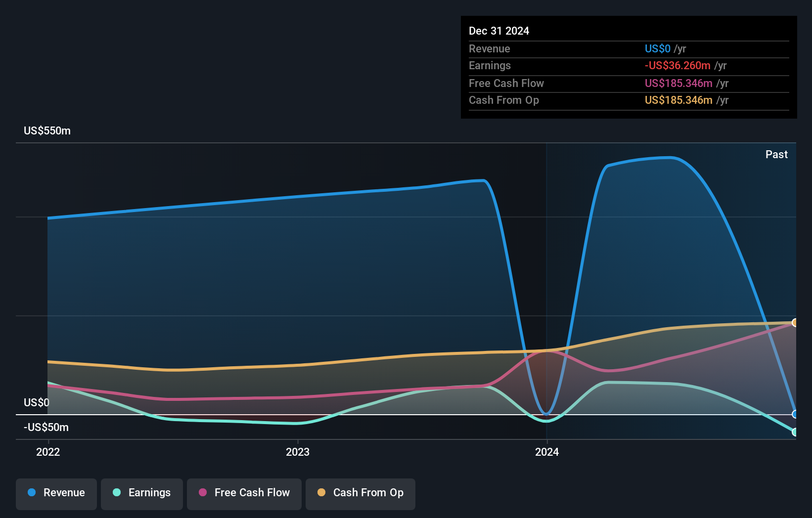Click the 2023 x-axis label
This screenshot has height=518, width=812.
[298, 452]
